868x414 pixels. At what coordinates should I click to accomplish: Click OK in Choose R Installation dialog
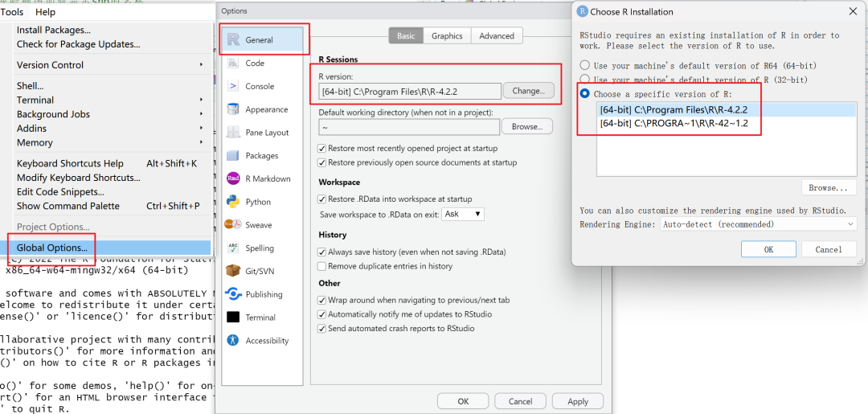pyautogui.click(x=768, y=249)
